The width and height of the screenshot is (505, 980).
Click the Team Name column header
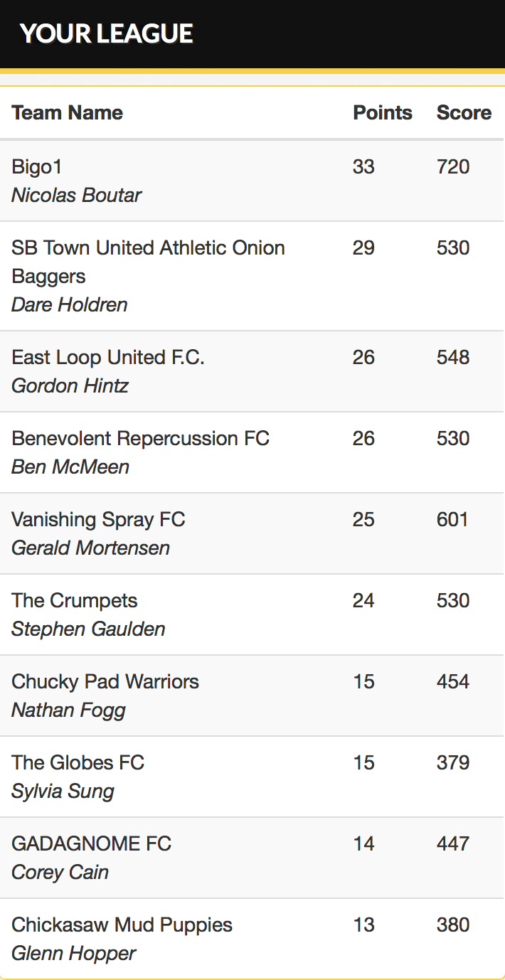coord(68,112)
